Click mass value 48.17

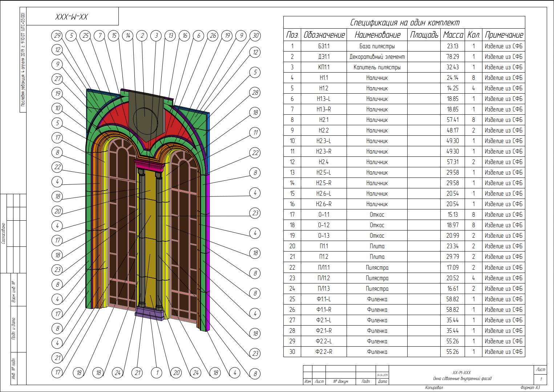click(x=453, y=130)
